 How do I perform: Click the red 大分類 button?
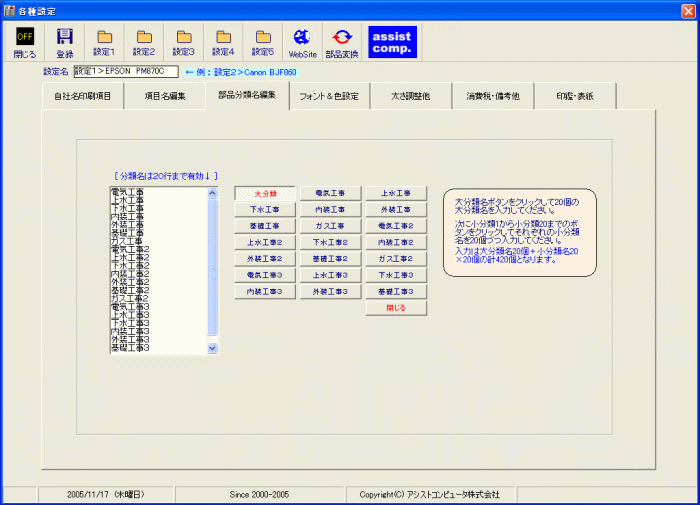coord(265,193)
